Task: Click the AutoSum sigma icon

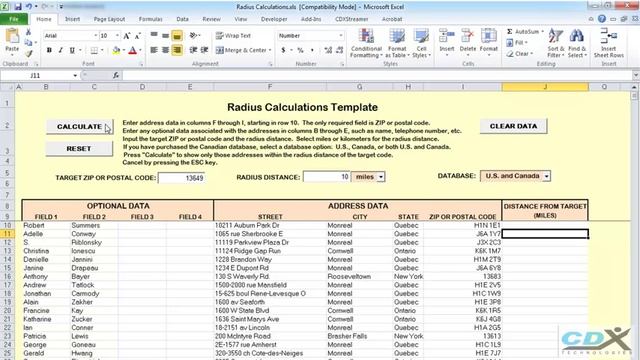Action: pyautogui.click(x=510, y=31)
